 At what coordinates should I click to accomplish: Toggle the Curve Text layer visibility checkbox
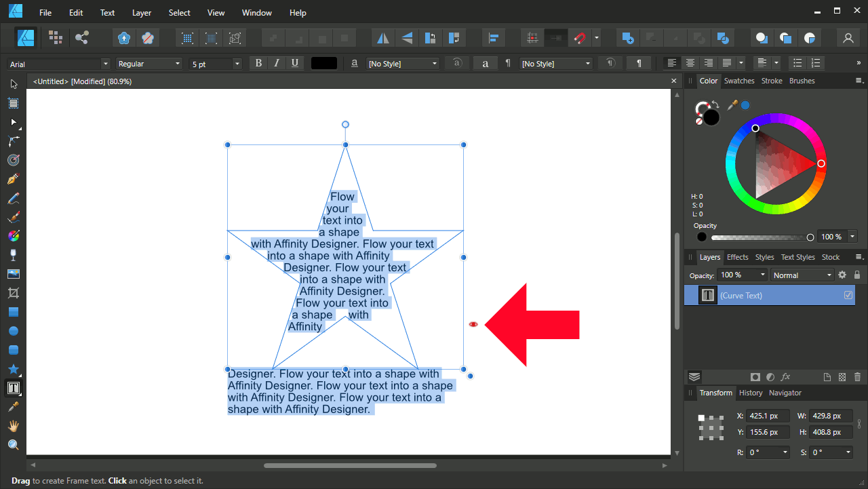pos(848,295)
